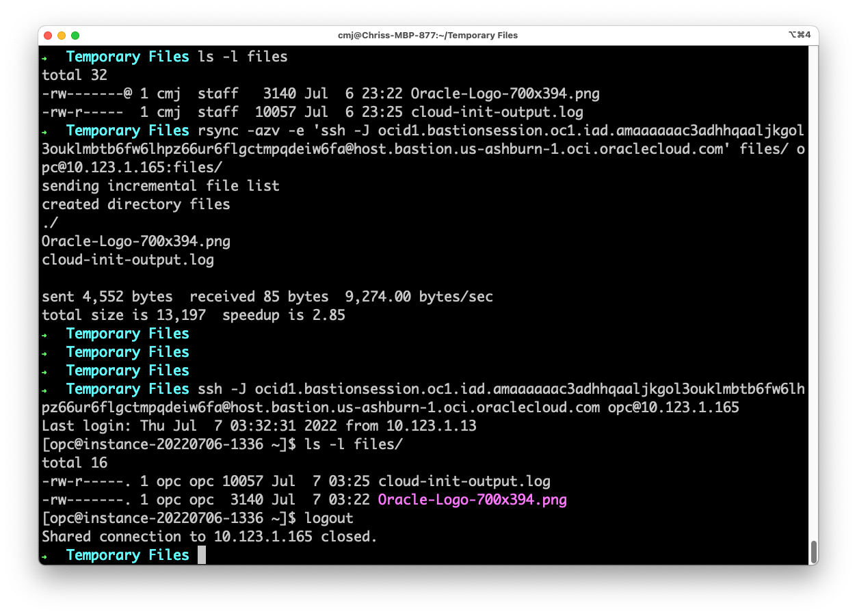Image resolution: width=857 pixels, height=616 pixels.
Task: Click the total 32 listing header
Action: click(74, 75)
